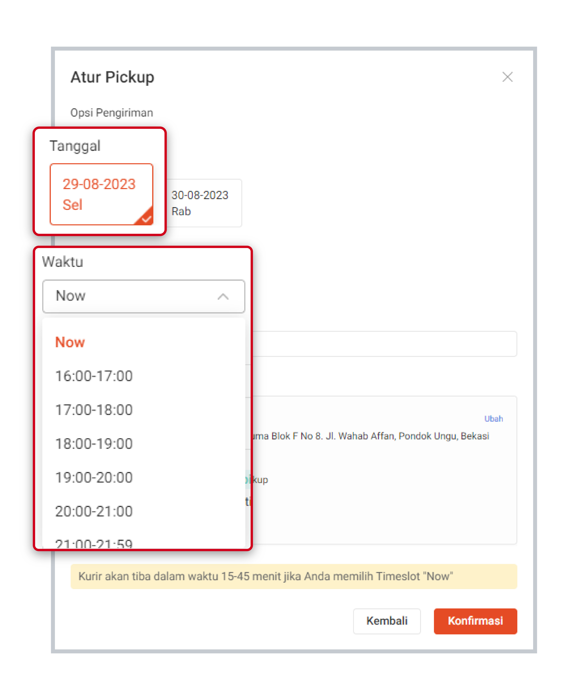Select the 30-08-2023 Rab date
The image size is (588, 700).
204,203
